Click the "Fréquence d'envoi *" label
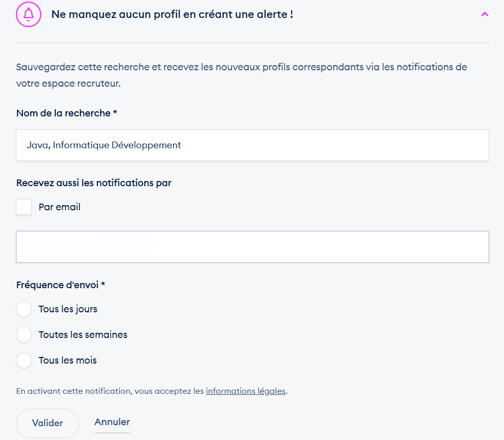 coord(61,285)
